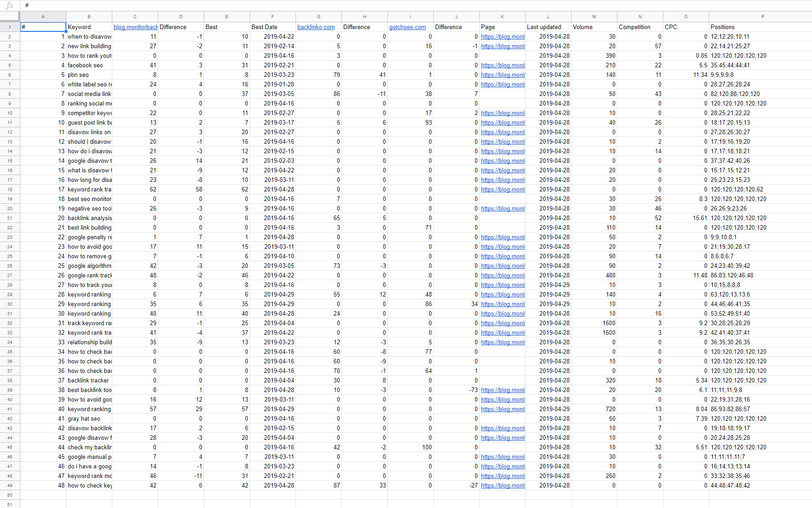The height and width of the screenshot is (508, 812).
Task: Select column P header
Action: point(762,17)
